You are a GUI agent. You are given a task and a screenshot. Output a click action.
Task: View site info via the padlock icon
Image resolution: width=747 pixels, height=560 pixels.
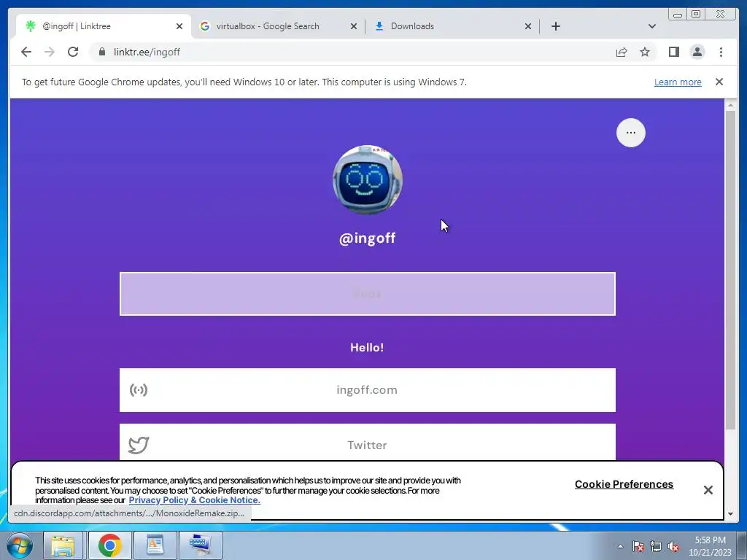[102, 52]
